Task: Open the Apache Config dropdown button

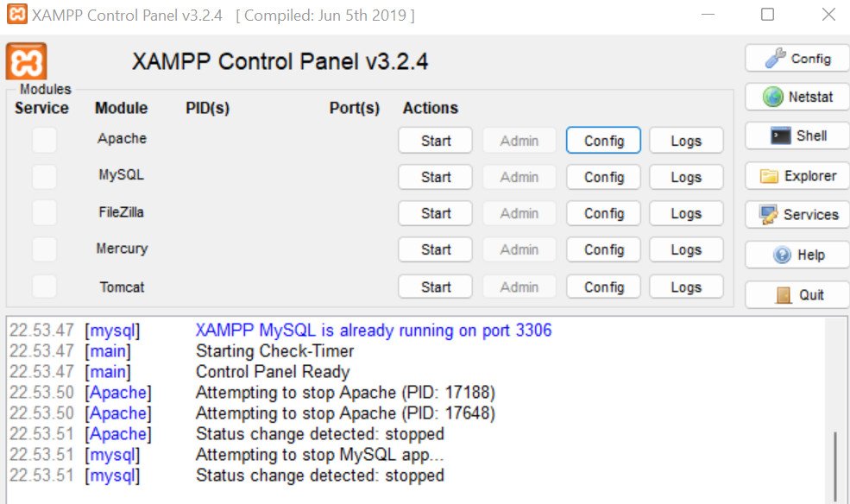Action: (x=603, y=141)
